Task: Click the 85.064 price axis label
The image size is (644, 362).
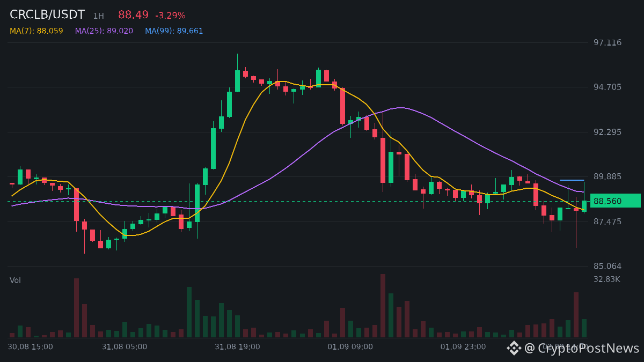Action: tap(608, 266)
